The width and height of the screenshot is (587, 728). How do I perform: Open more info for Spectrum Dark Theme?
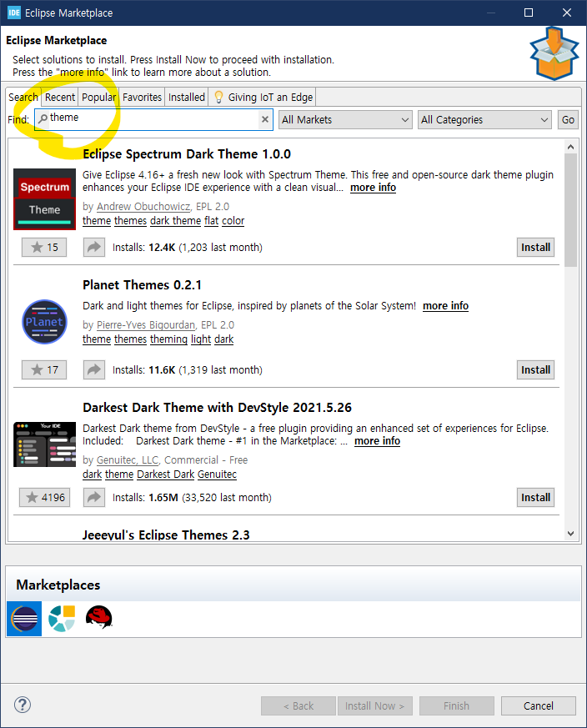(373, 187)
